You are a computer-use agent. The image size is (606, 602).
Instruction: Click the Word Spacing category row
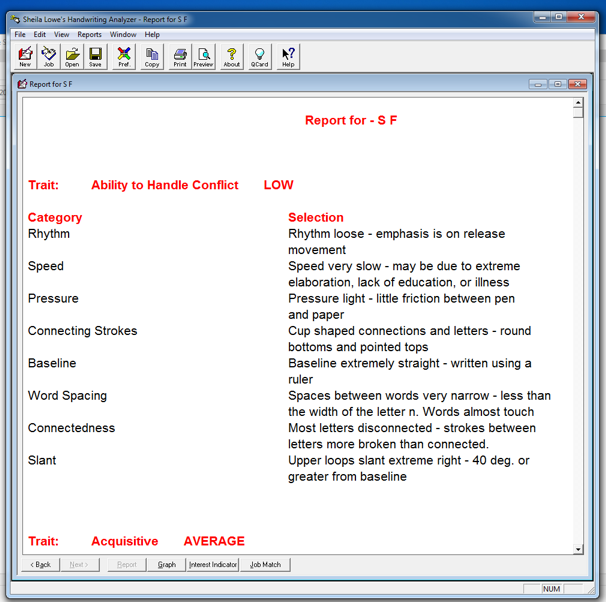(x=67, y=396)
